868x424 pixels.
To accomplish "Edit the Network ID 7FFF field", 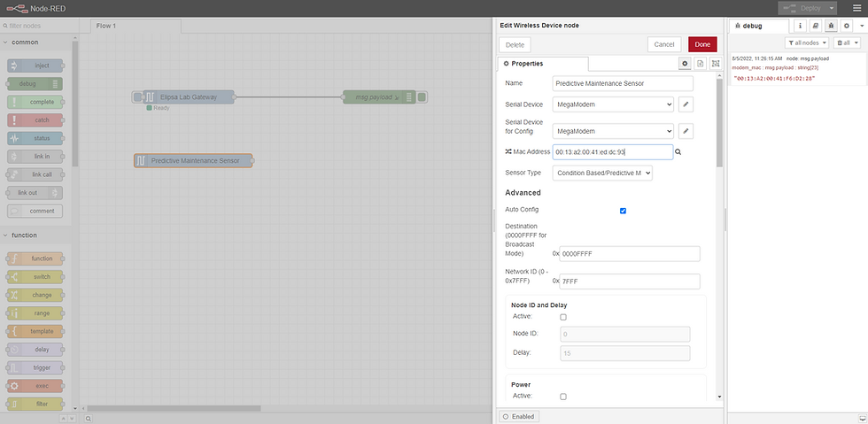I will click(630, 281).
